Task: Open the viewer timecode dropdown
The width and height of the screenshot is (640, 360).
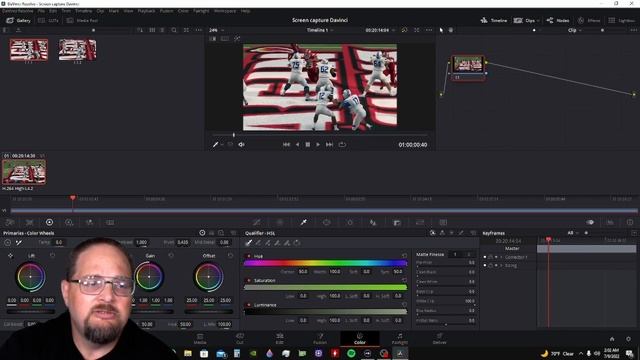Action: coord(380,30)
